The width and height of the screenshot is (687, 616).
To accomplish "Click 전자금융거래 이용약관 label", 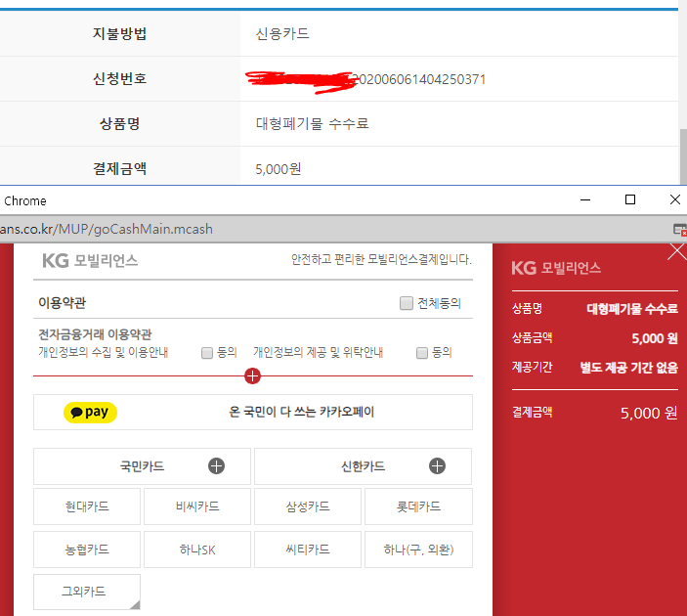I will click(x=95, y=334).
